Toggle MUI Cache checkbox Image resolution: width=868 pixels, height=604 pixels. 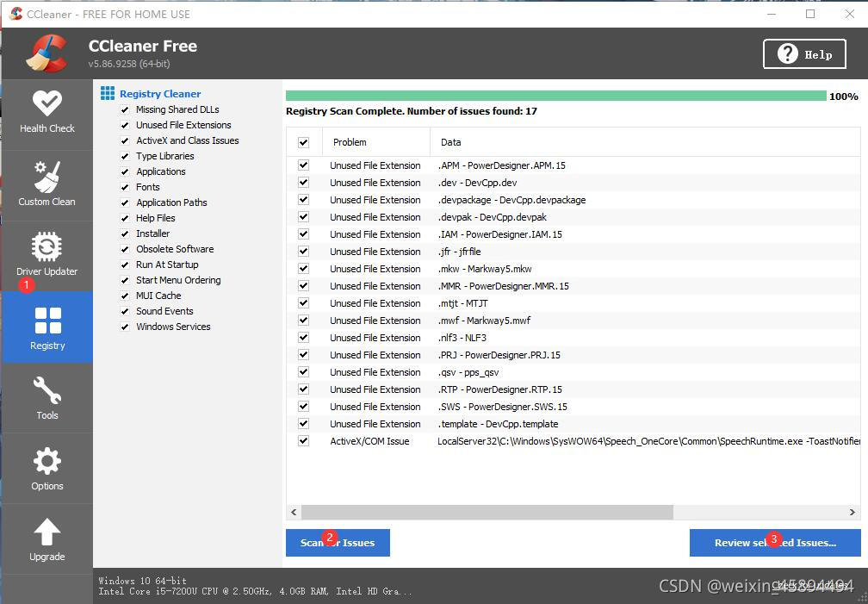pos(125,296)
